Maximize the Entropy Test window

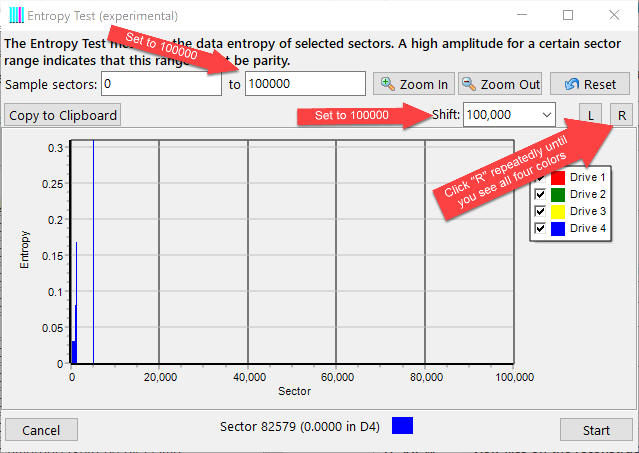(x=568, y=16)
